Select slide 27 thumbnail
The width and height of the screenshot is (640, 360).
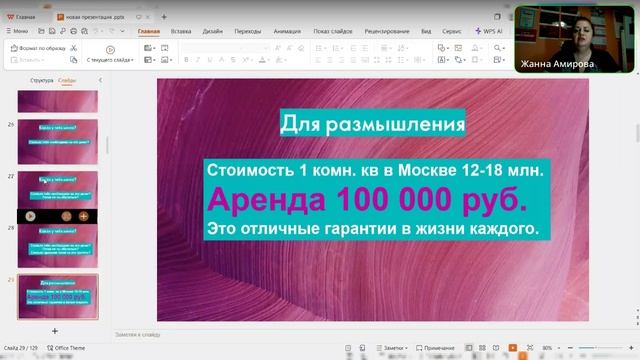(x=58, y=190)
